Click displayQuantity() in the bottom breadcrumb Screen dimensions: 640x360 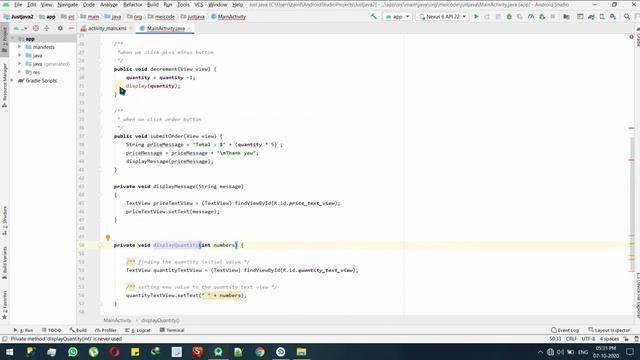(x=160, y=320)
